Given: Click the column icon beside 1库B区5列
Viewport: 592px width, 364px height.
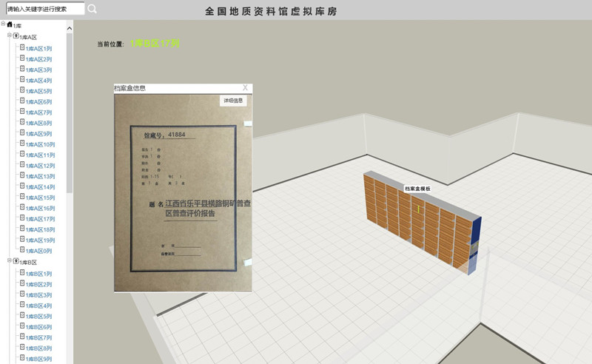Looking at the screenshot, I should pyautogui.click(x=22, y=316).
